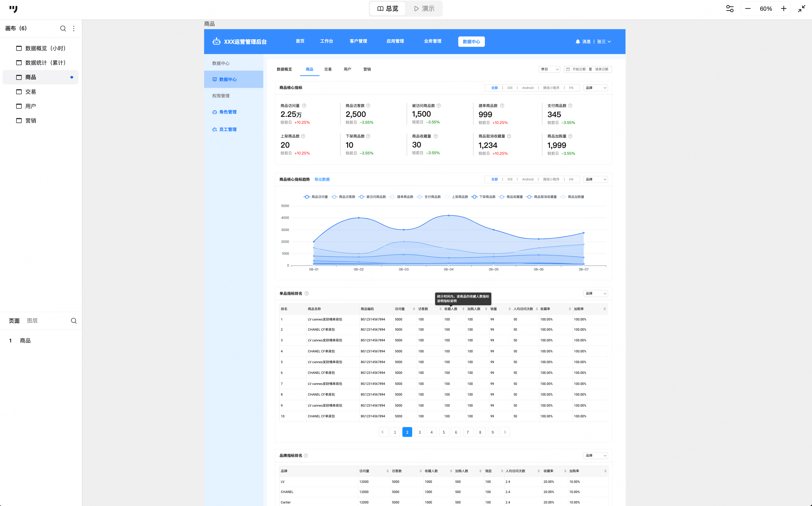Click the canvas search icon in sidebar
Image resolution: width=812 pixels, height=506 pixels.
(63, 29)
